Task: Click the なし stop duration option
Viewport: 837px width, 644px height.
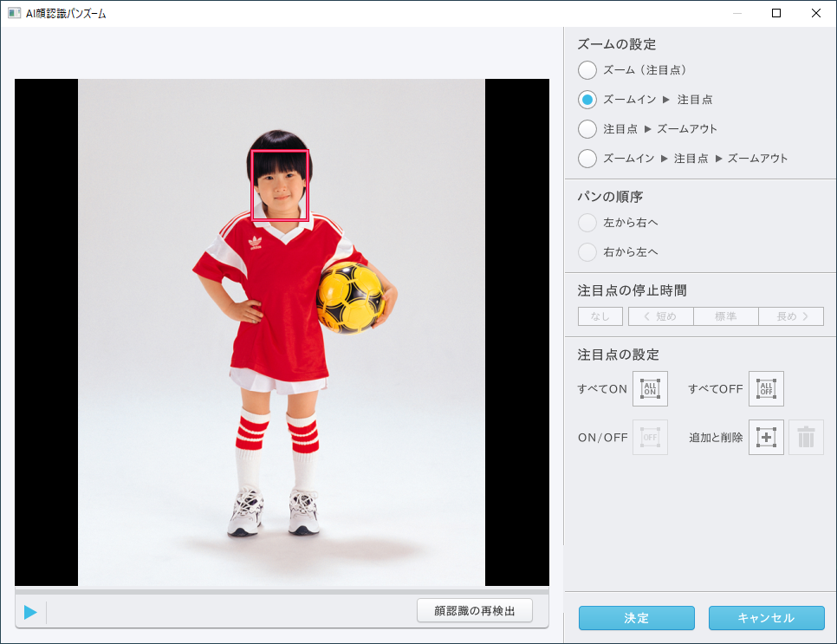Action: coord(600,315)
